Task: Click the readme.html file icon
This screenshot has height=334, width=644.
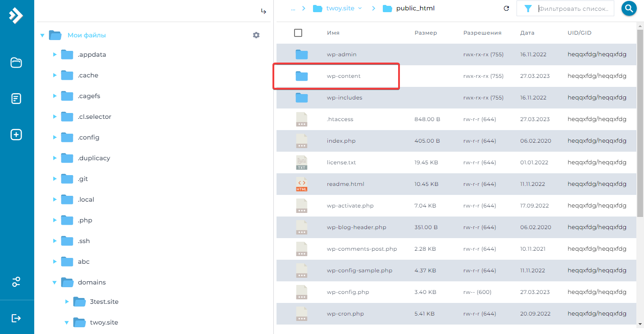Action: pyautogui.click(x=302, y=184)
